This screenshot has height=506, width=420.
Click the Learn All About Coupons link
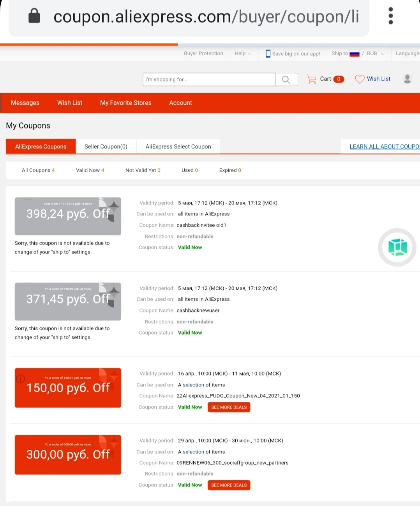pos(385,146)
